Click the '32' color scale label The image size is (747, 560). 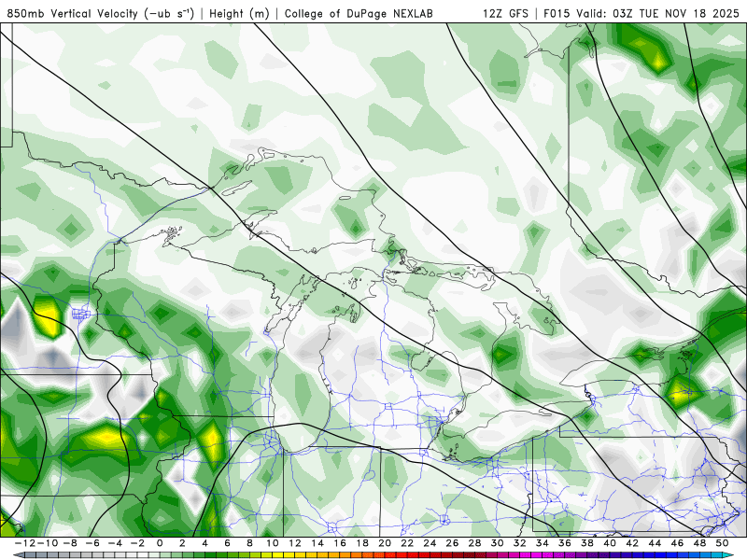click(520, 543)
